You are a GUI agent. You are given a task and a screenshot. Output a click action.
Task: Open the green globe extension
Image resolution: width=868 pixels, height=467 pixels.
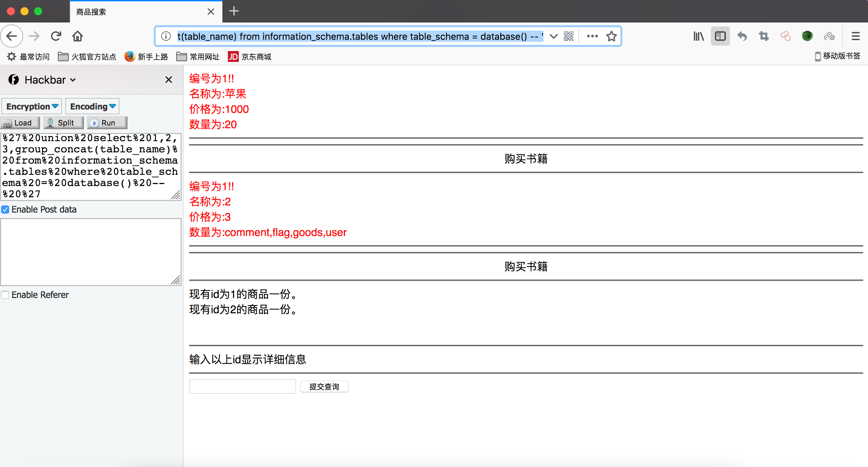click(807, 36)
